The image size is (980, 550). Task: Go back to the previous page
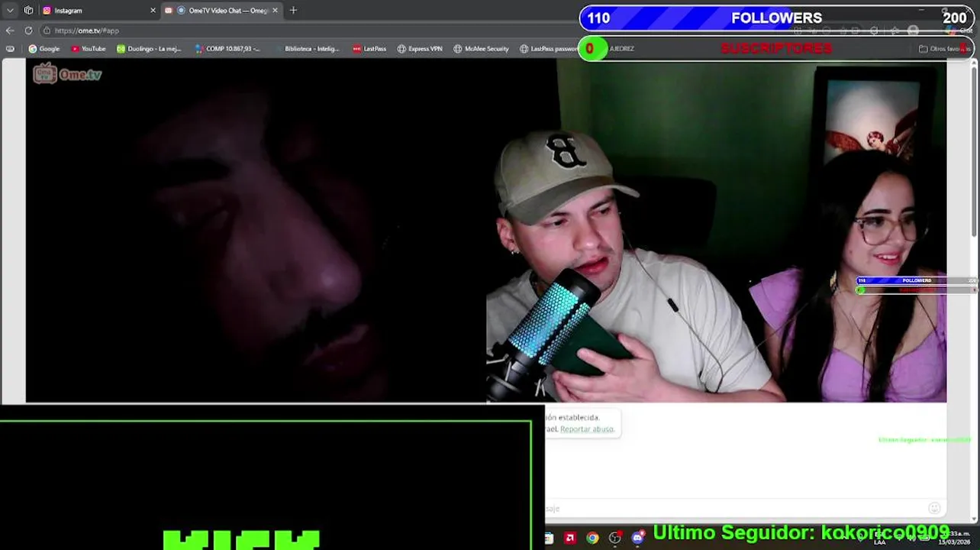coord(9,31)
